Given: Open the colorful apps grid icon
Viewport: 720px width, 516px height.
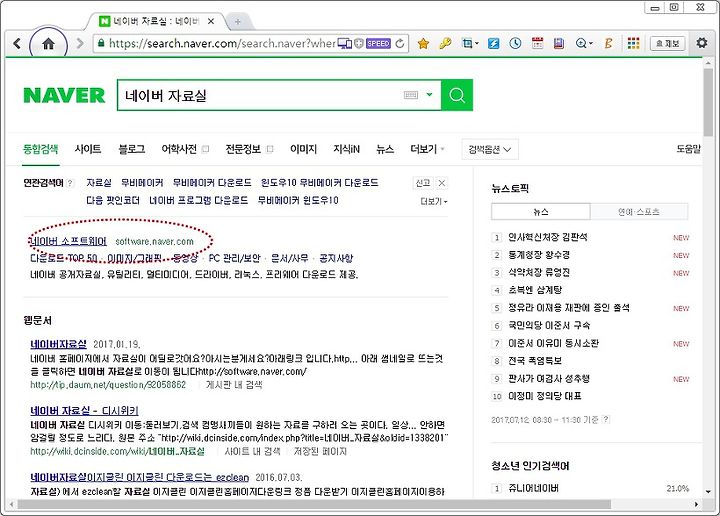Looking at the screenshot, I should coord(633,44).
